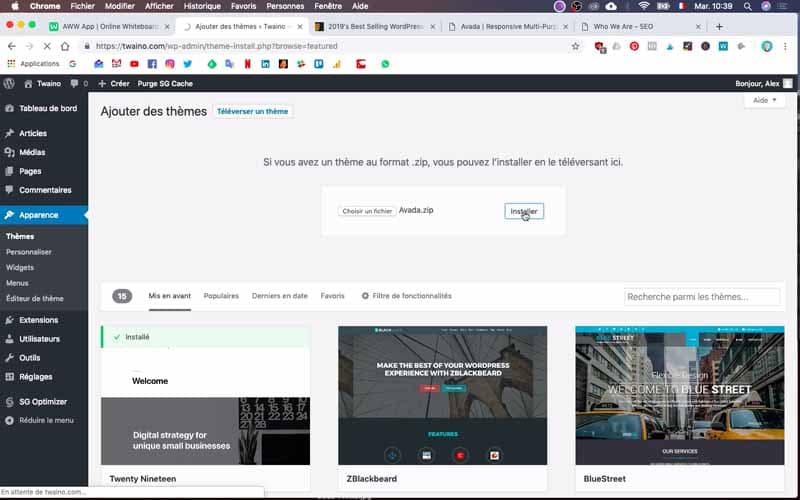Click the Choisir un fichier button
Image resolution: width=800 pixels, height=500 pixels.
[367, 211]
